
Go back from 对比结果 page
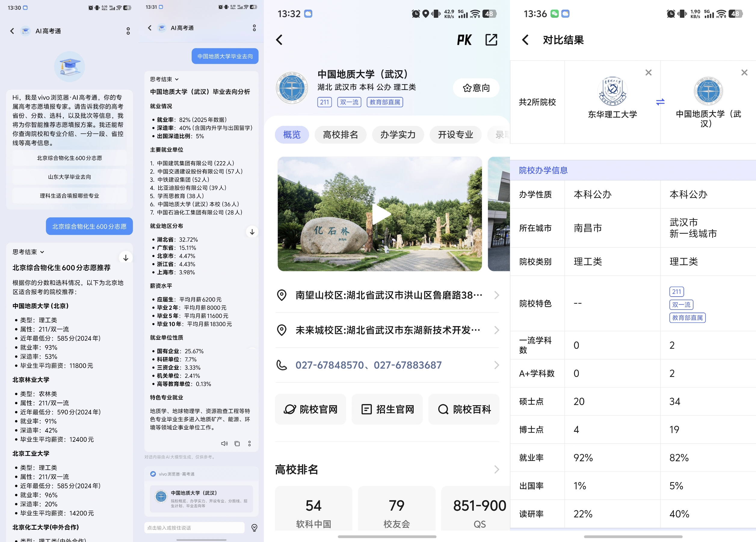(x=525, y=40)
